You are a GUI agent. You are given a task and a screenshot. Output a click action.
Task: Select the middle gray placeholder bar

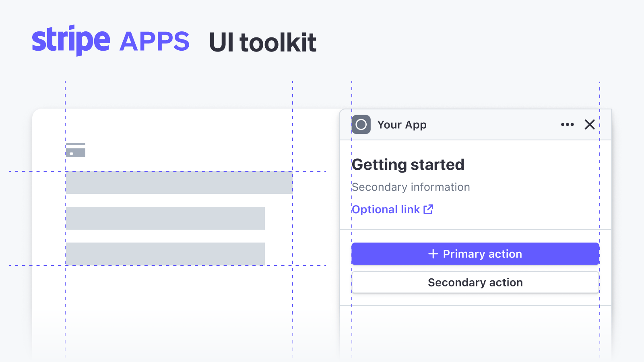(x=165, y=218)
